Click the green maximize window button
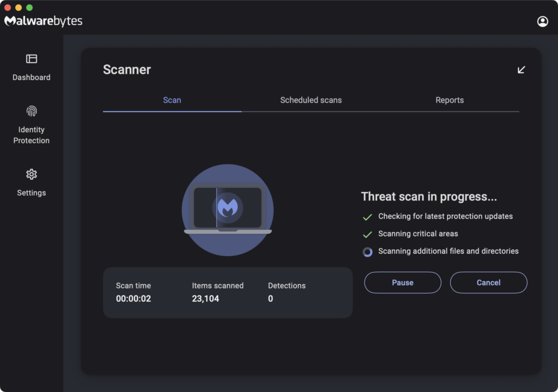 [29, 8]
